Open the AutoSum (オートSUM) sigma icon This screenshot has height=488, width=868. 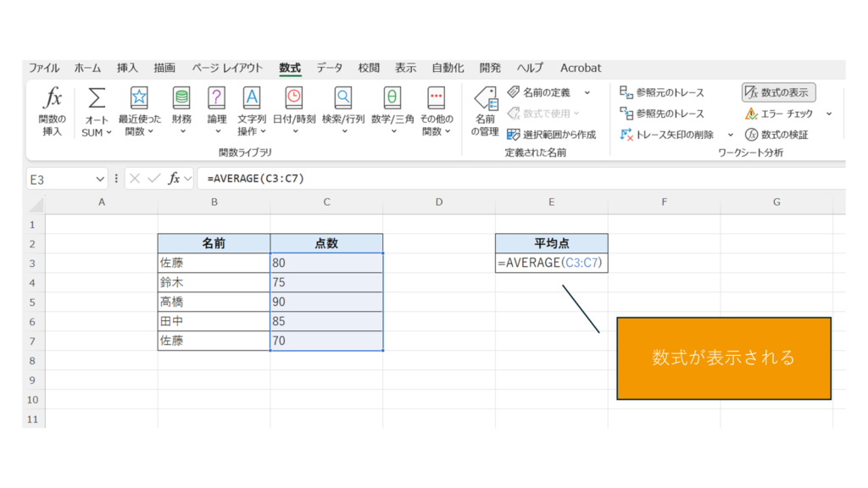pos(97,99)
